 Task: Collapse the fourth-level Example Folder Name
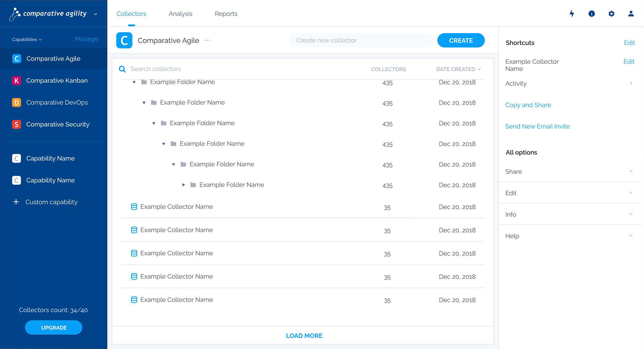[x=163, y=144]
